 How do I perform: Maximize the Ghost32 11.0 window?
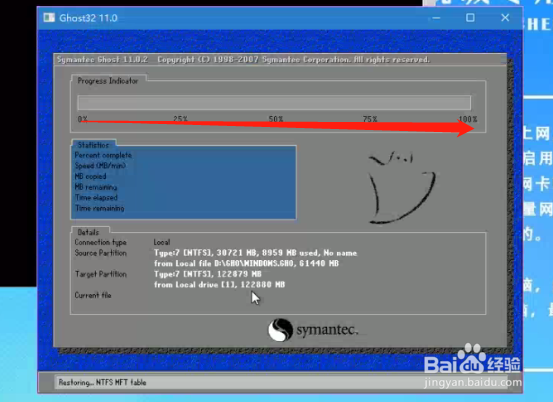point(470,18)
